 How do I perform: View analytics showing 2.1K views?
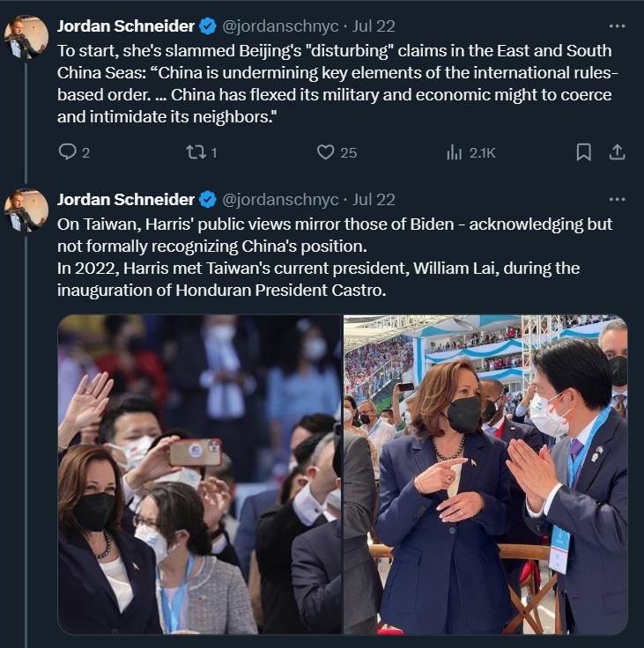455,152
